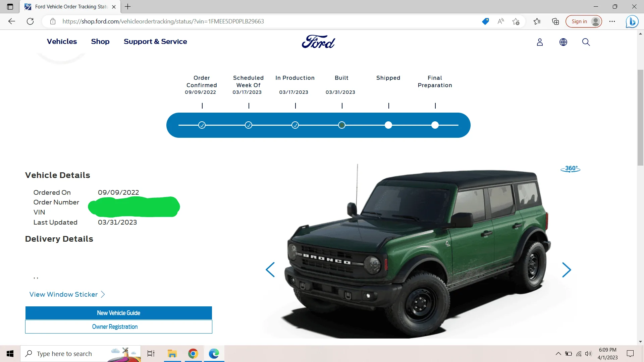Select the In Production progress marker
The width and height of the screenshot is (644, 362).
[x=295, y=125]
